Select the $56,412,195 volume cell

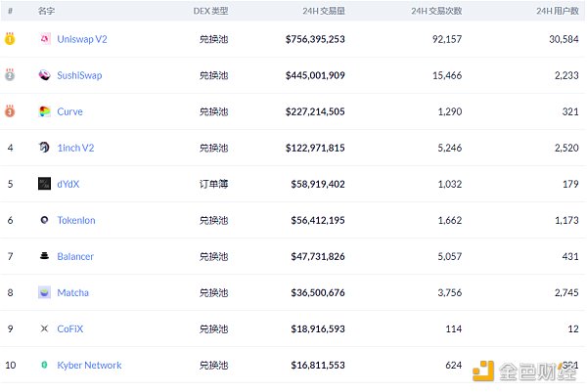click(x=318, y=220)
